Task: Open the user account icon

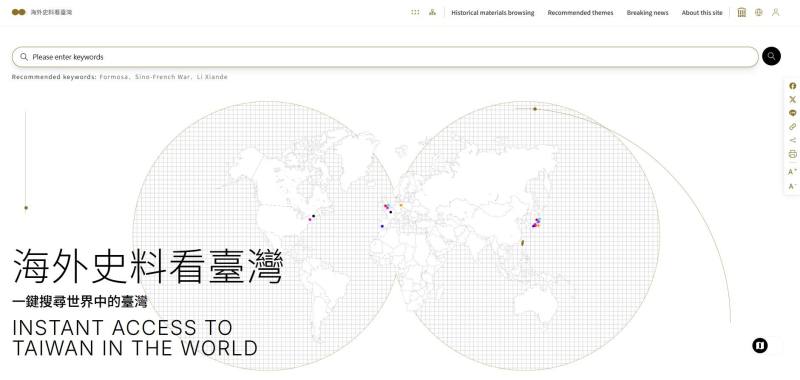Action: pyautogui.click(x=776, y=12)
